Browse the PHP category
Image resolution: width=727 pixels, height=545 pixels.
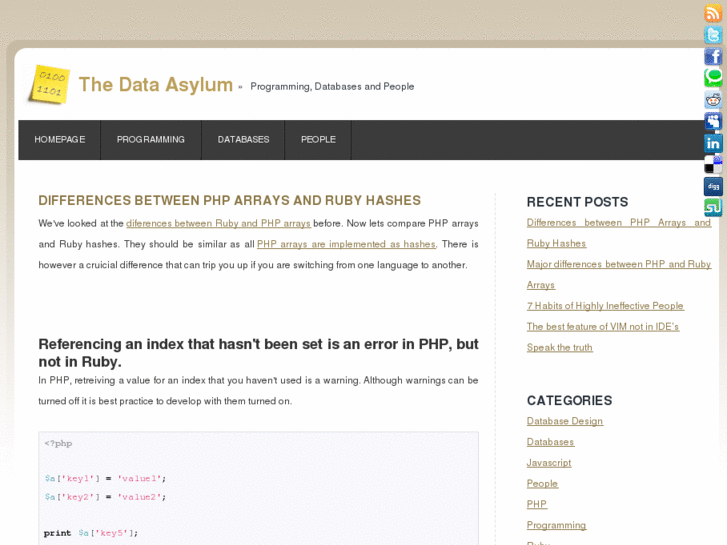click(537, 505)
